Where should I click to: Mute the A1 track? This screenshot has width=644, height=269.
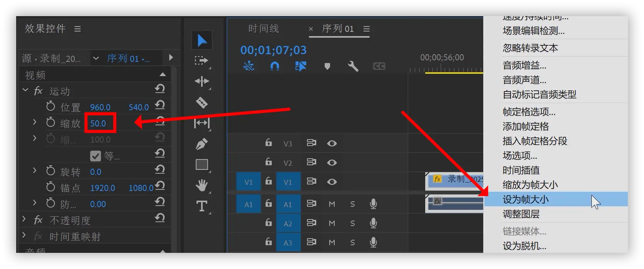332,204
